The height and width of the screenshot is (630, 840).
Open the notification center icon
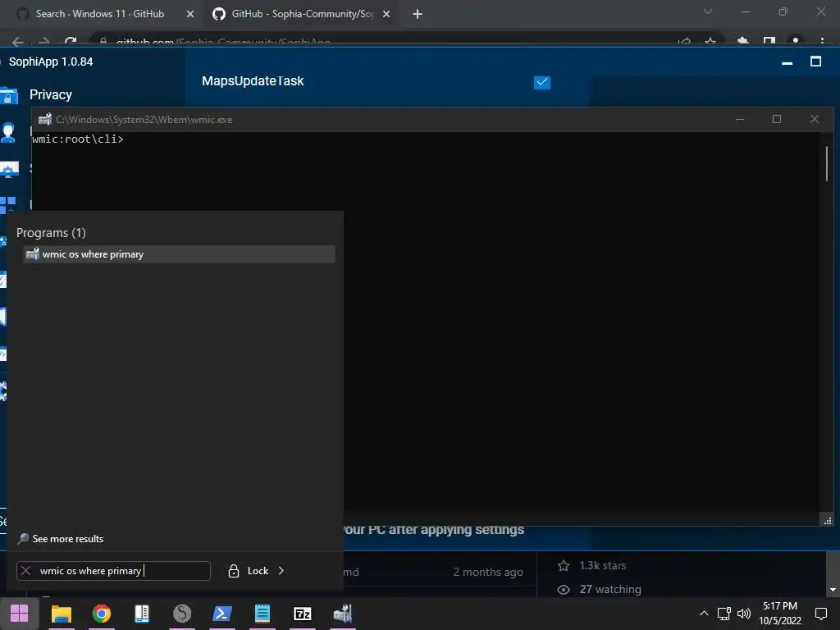click(820, 614)
